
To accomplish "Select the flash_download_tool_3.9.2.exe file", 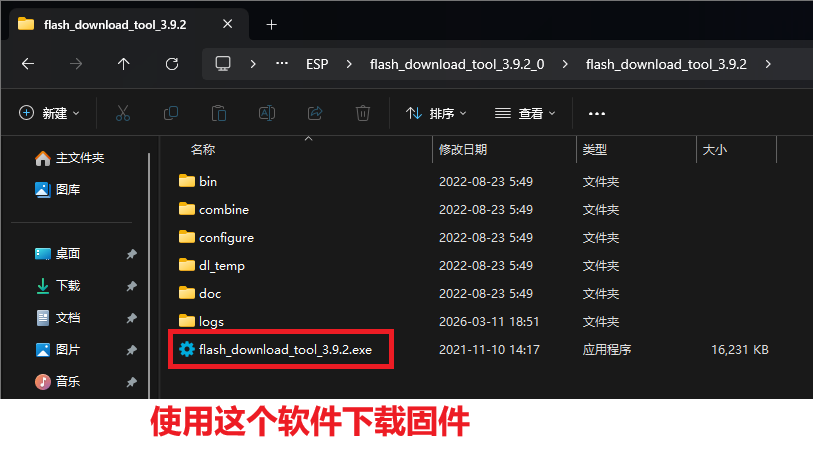I will (285, 350).
